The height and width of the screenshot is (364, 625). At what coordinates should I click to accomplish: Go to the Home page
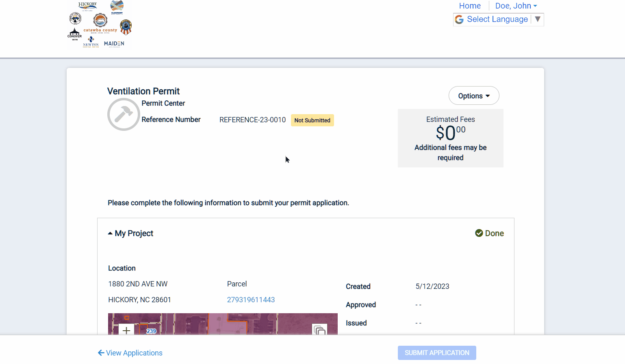coord(470,6)
